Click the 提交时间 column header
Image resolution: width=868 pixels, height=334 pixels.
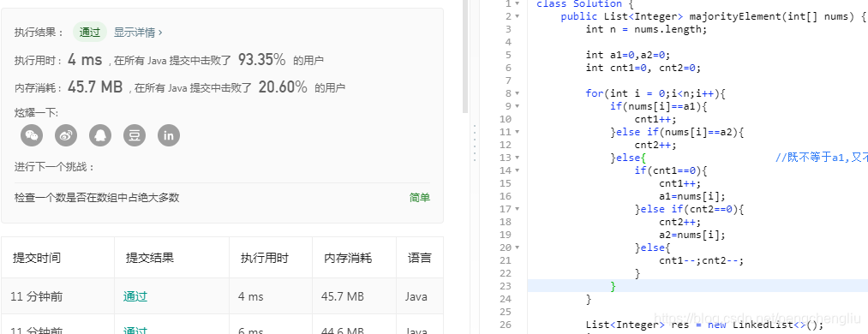click(x=37, y=258)
